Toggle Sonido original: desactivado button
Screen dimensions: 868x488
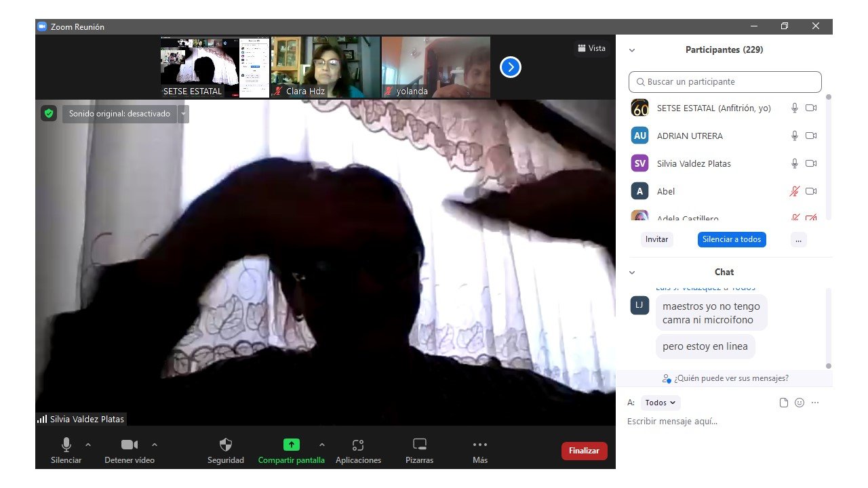tap(119, 114)
